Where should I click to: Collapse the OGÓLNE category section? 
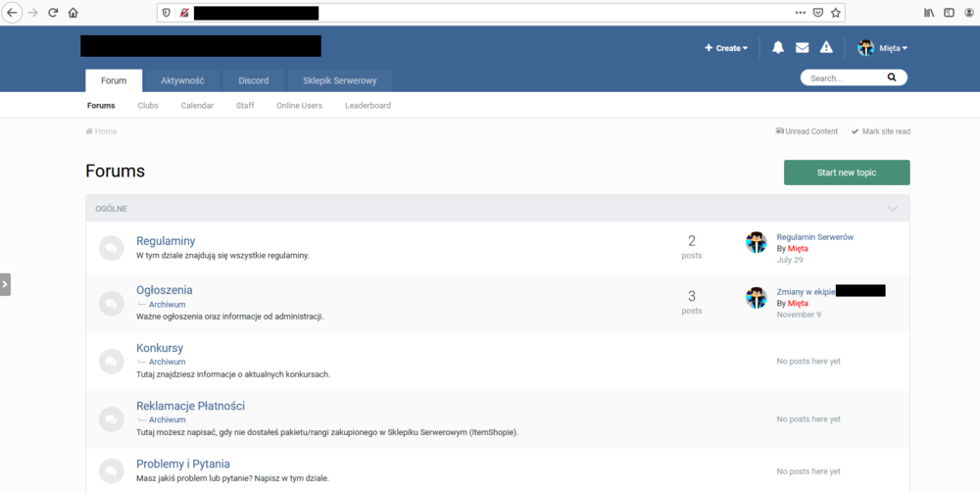click(x=892, y=209)
